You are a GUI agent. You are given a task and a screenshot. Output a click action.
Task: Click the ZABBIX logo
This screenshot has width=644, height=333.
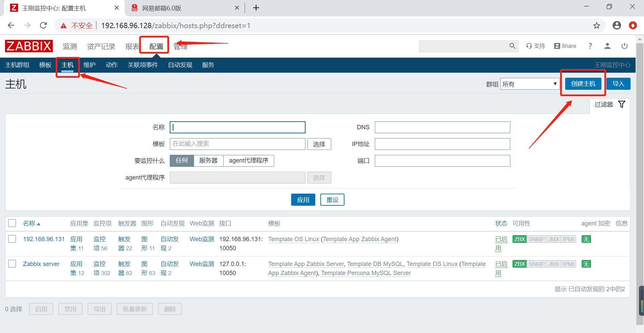point(29,46)
